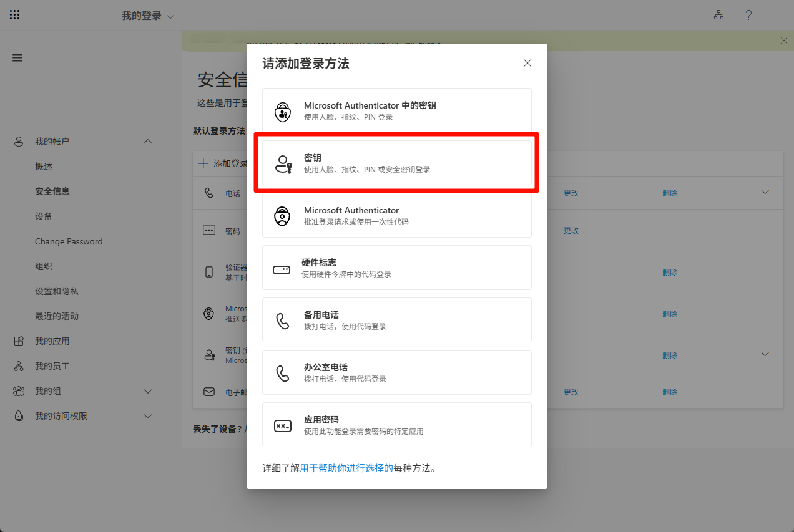Screen dimensions: 794x532
Task: Click 删除 in the 电子邮件 row
Action: 670,392
